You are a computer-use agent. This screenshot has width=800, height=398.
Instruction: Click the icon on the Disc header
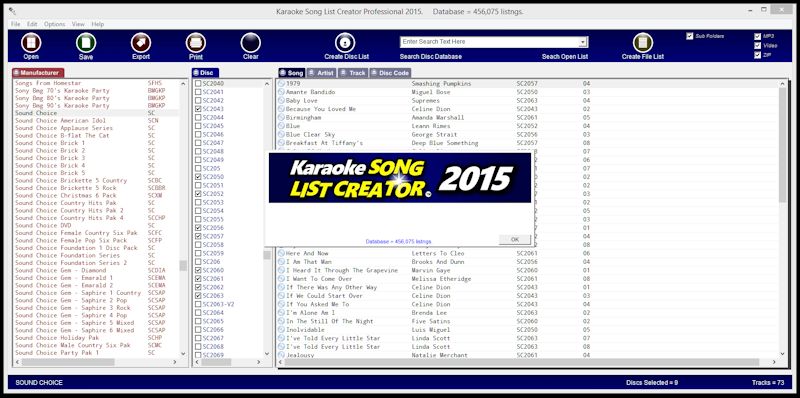196,73
